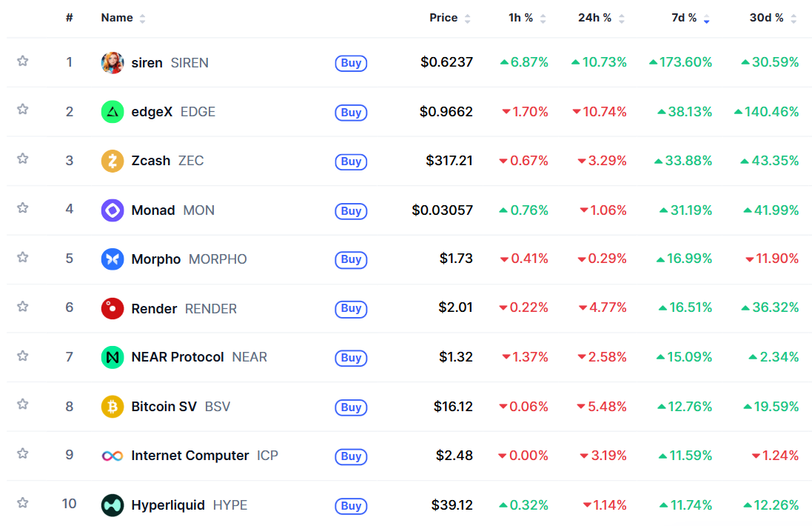The width and height of the screenshot is (812, 526).
Task: Click the edgeX green logo icon
Action: (x=113, y=112)
